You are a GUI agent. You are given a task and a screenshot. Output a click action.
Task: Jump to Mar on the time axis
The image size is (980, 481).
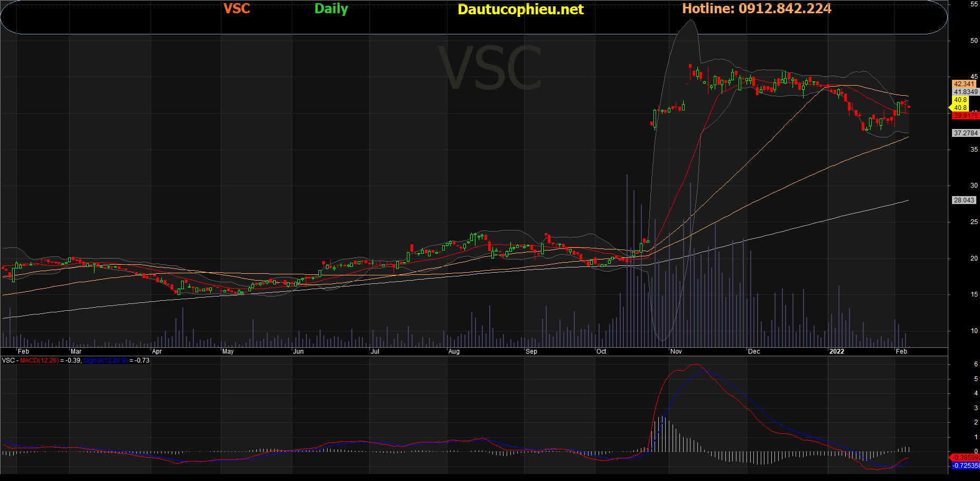pos(76,351)
